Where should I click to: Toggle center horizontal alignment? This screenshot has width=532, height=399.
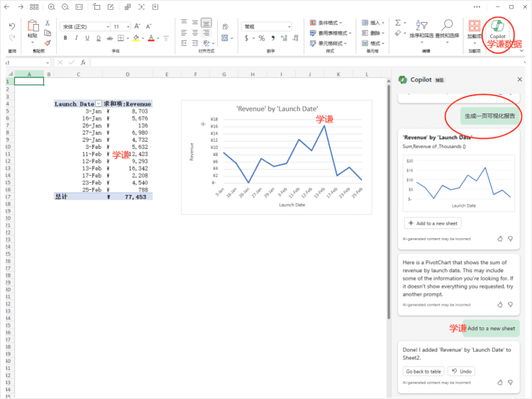point(195,33)
